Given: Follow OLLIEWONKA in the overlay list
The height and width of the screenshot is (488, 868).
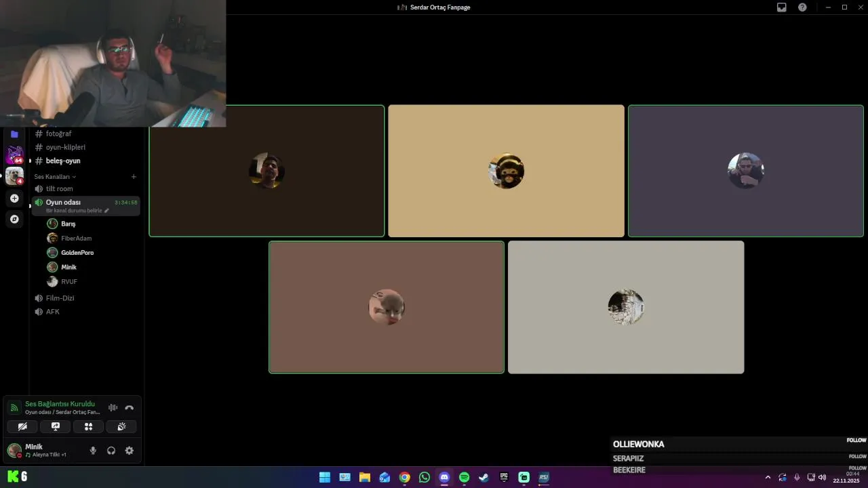Looking at the screenshot, I should coord(856,440).
